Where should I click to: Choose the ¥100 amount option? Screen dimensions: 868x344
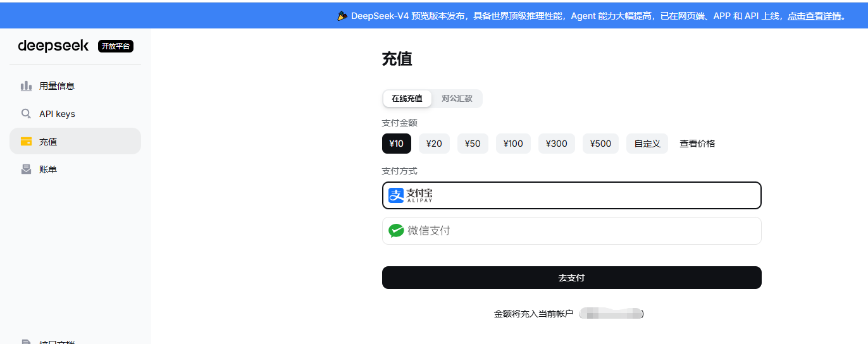pyautogui.click(x=513, y=144)
